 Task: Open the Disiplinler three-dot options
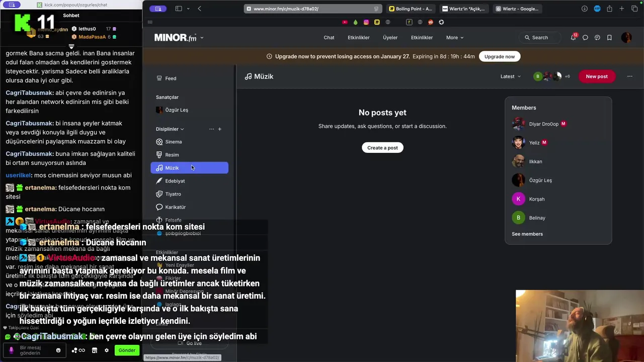click(211, 129)
